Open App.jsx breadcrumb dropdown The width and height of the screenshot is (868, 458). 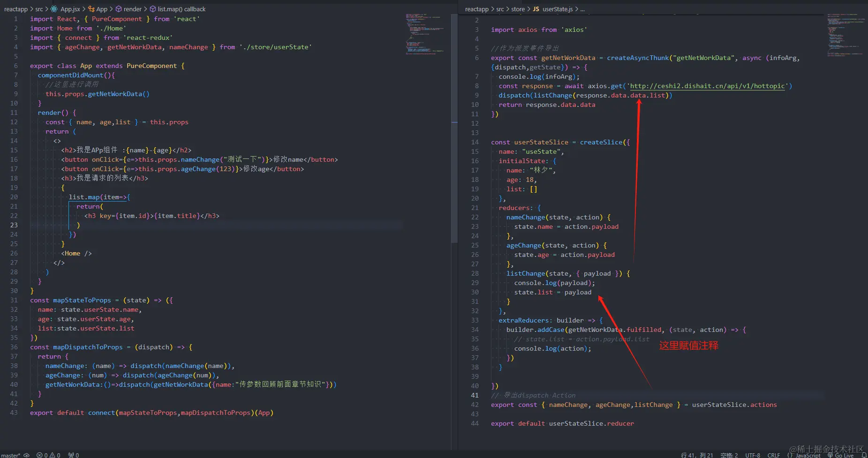pyautogui.click(x=70, y=9)
